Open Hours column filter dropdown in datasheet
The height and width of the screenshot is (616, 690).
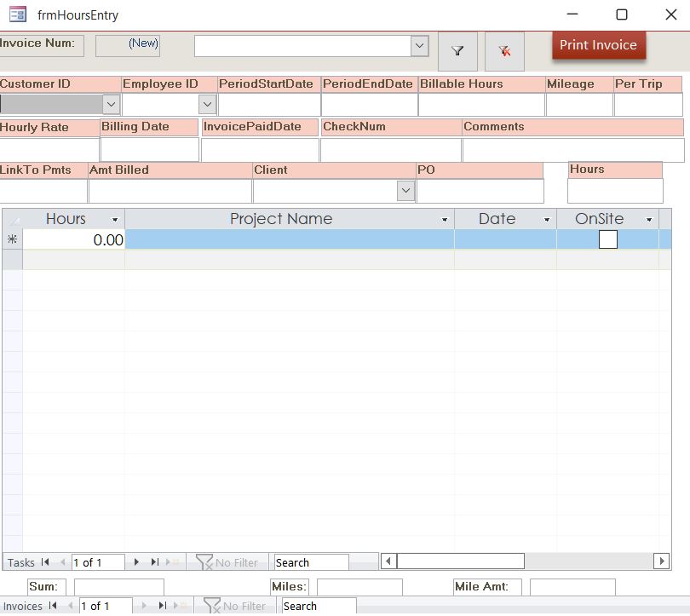click(115, 219)
